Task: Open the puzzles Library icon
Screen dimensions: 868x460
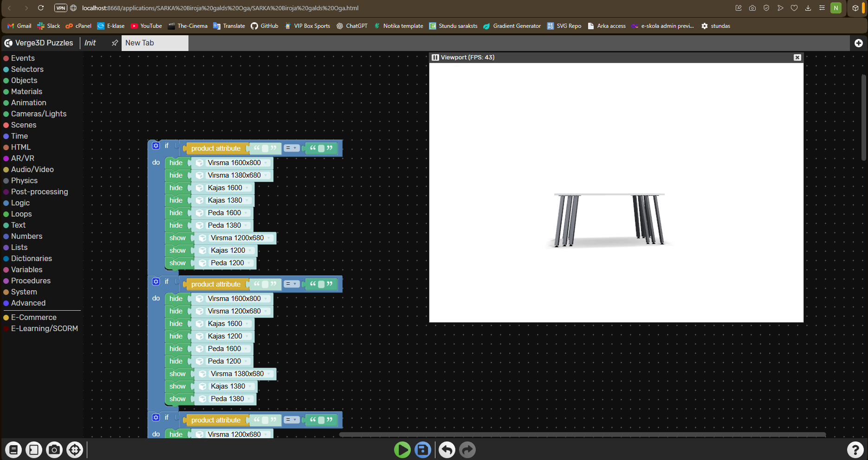Action: click(13, 450)
